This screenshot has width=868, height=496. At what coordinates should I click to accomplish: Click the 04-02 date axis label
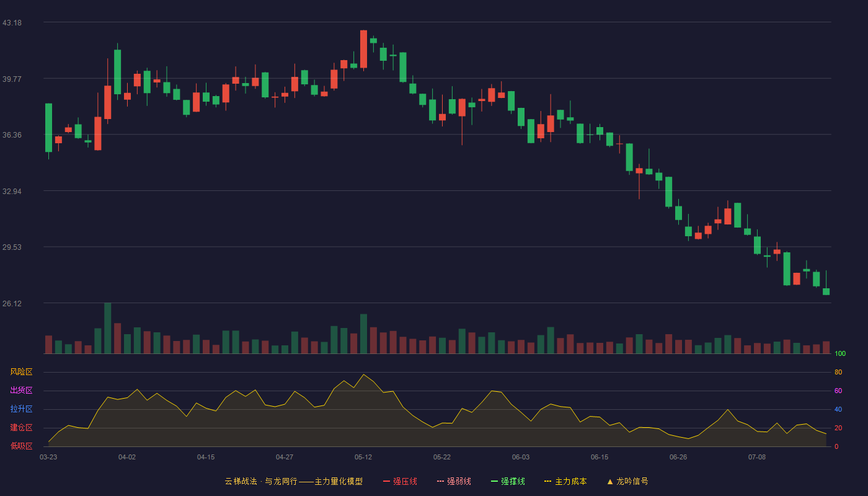pyautogui.click(x=127, y=457)
